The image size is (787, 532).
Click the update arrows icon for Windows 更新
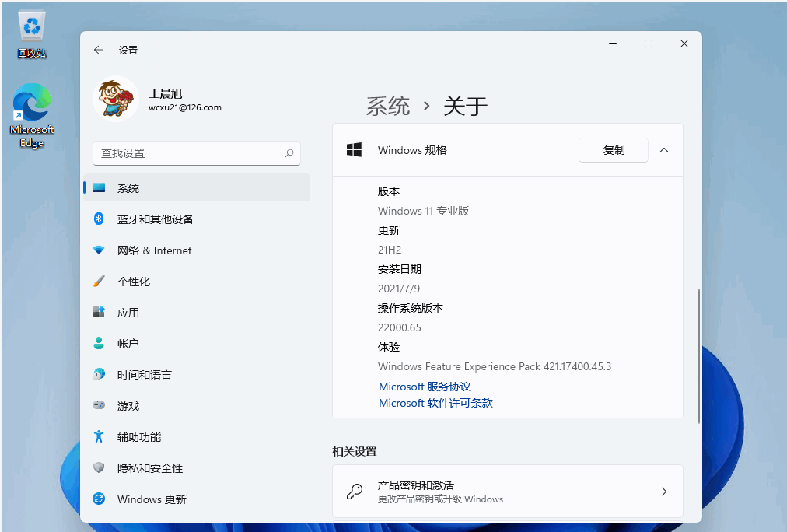[x=99, y=499]
